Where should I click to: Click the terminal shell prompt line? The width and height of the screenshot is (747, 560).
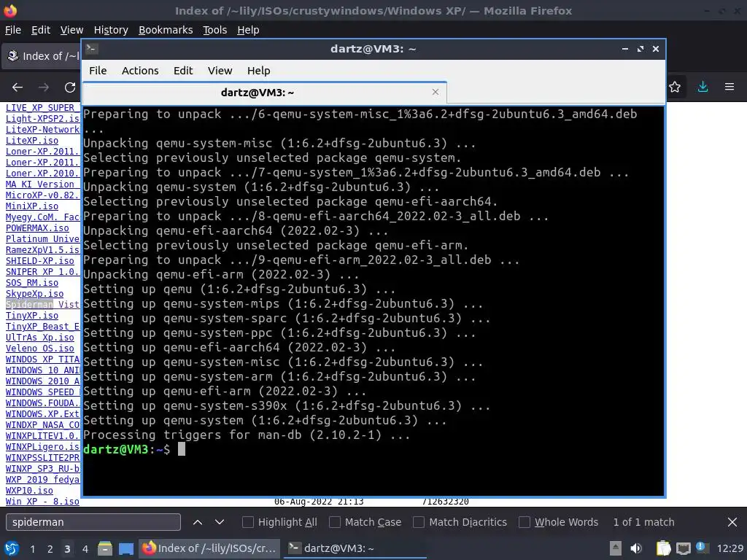tap(134, 449)
